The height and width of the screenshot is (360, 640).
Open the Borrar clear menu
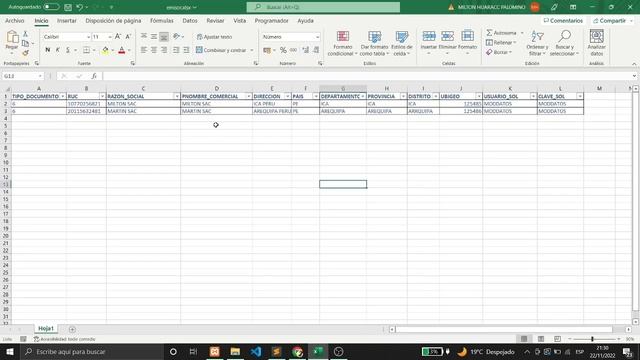click(499, 52)
